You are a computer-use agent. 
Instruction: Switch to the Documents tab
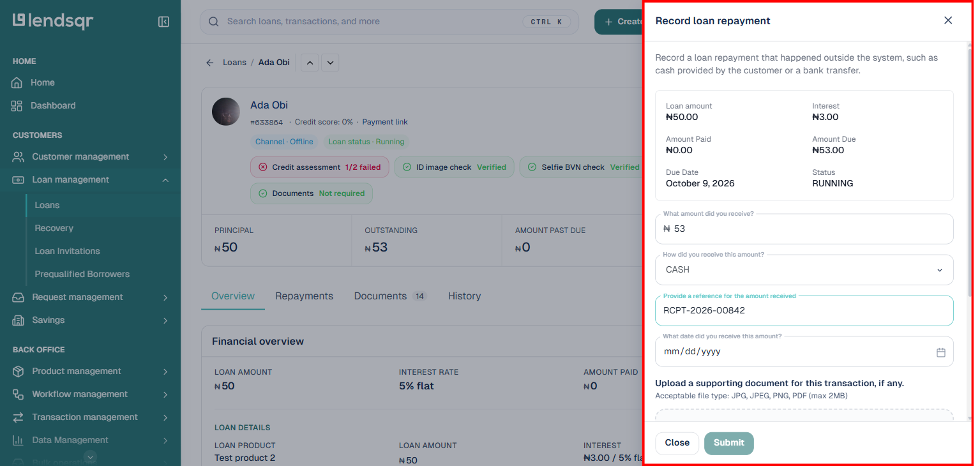pos(390,296)
